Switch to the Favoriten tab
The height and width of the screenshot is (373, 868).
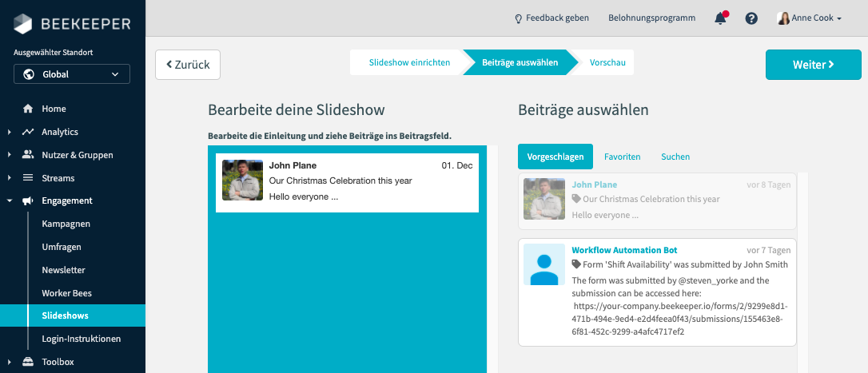tap(622, 157)
